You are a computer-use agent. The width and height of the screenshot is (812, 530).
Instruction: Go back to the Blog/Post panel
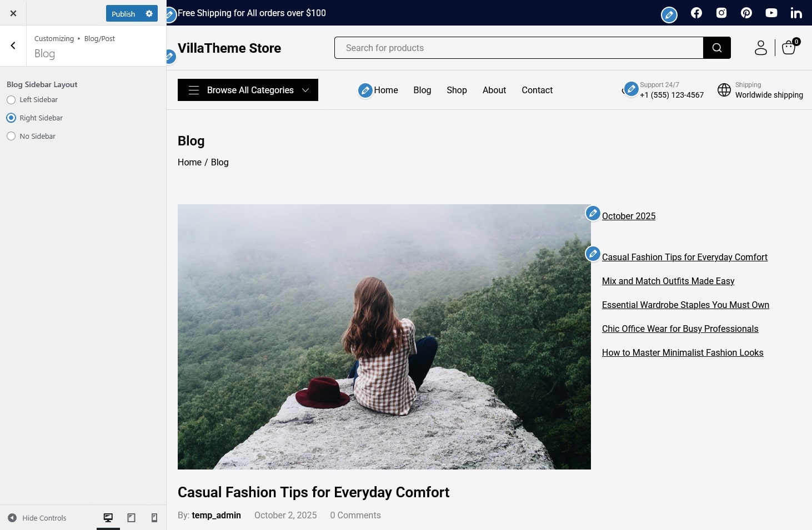(13, 46)
